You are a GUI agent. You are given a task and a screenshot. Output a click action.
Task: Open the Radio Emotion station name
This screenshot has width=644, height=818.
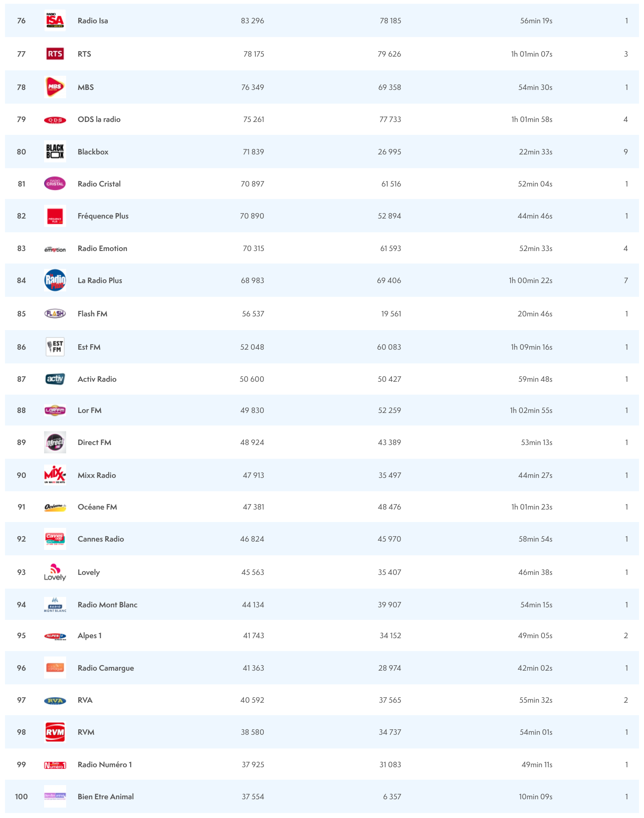coord(102,249)
